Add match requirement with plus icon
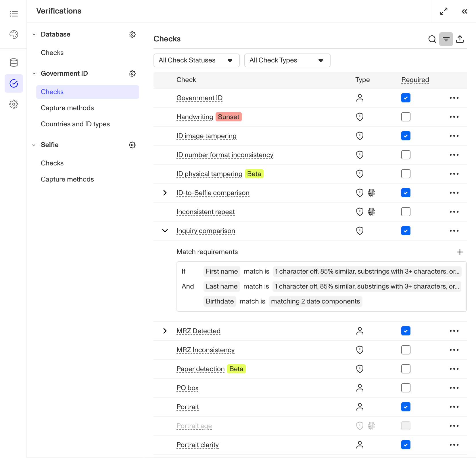Screen dimensions: 476x458 coord(460,252)
